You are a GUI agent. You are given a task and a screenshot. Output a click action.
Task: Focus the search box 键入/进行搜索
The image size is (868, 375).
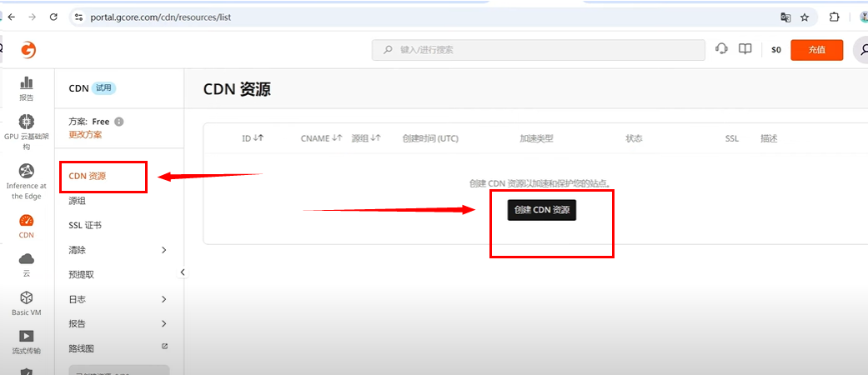(539, 50)
